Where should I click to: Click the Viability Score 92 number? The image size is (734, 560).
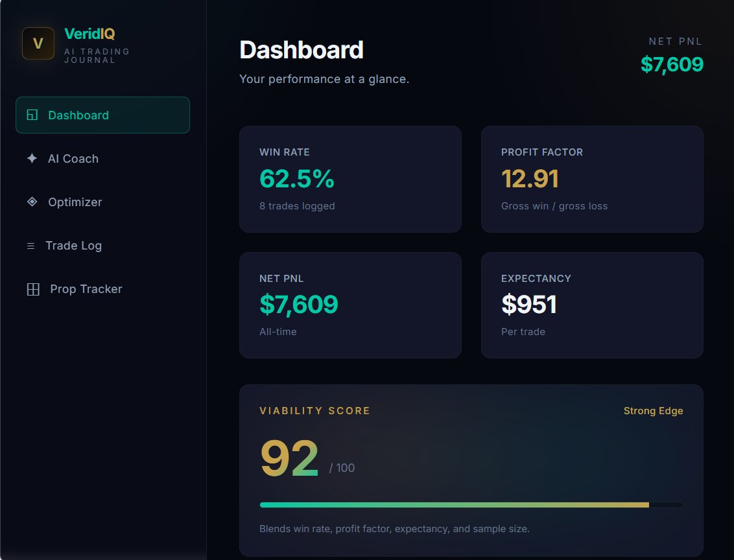pyautogui.click(x=289, y=458)
